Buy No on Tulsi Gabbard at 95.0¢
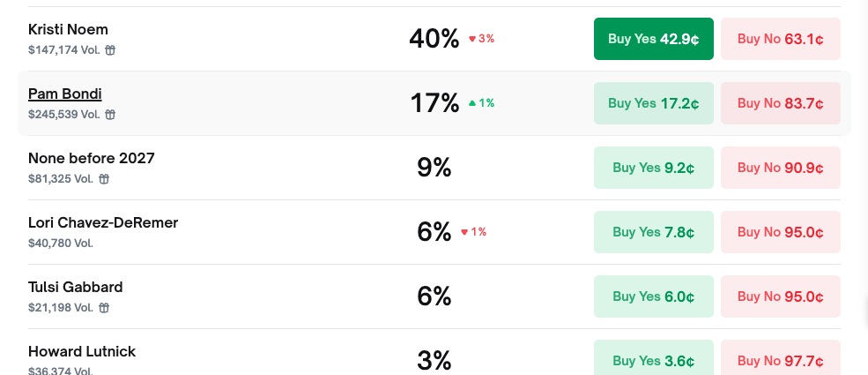The height and width of the screenshot is (375, 868). pos(780,296)
